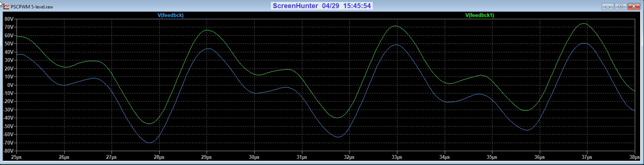The width and height of the screenshot is (644, 165).
Task: Click the 29µs time axis label
Action: pyautogui.click(x=207, y=157)
